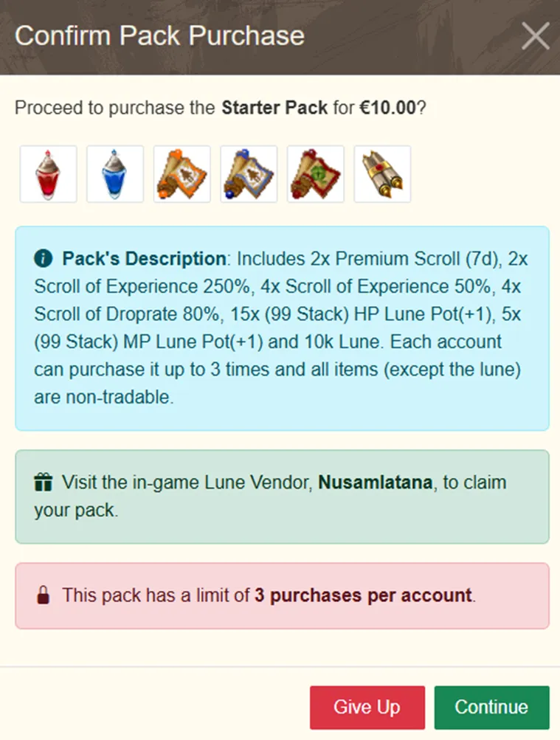Click the Nusamlatana vendor name
Screen dimensions: 560x740
376,483
